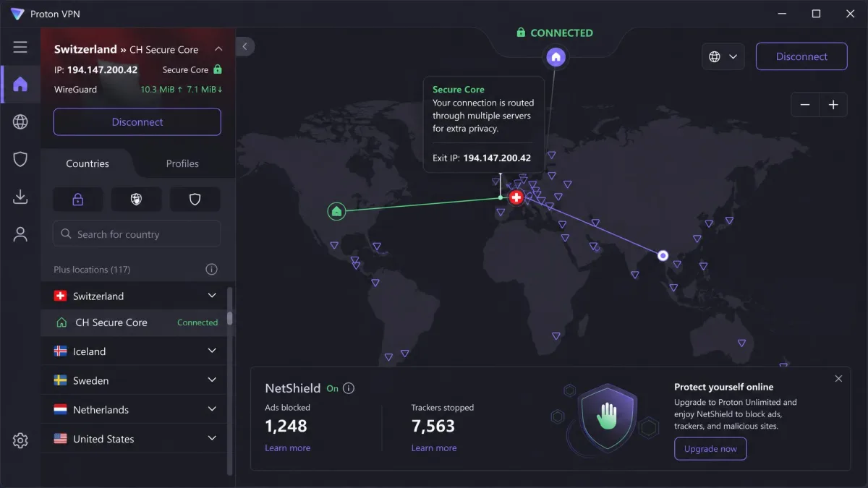Expand the Iceland server list
The image size is (868, 488).
(x=212, y=351)
